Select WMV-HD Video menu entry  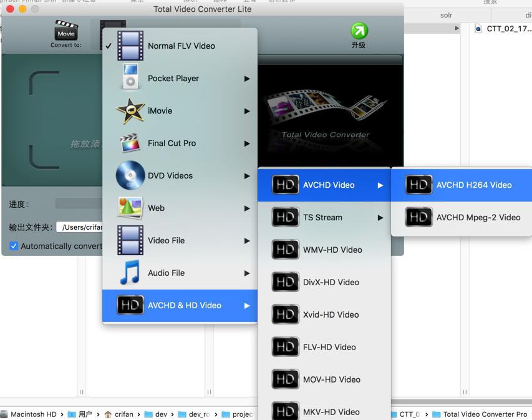[x=324, y=250]
